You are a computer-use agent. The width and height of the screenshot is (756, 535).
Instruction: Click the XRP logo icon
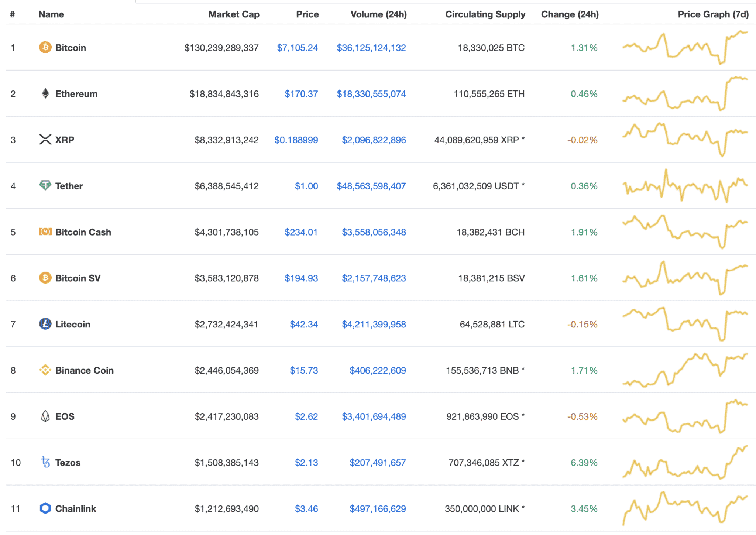(45, 140)
